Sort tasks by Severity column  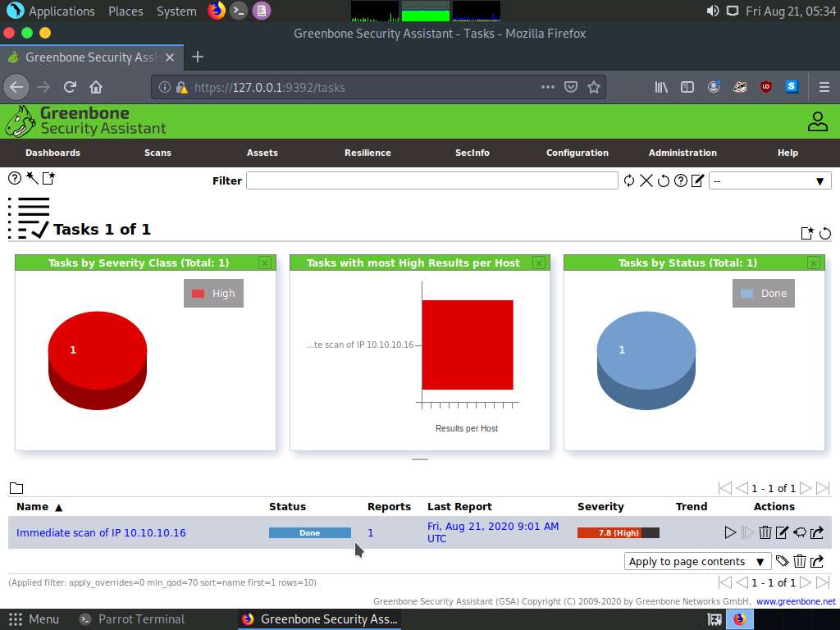(x=600, y=507)
